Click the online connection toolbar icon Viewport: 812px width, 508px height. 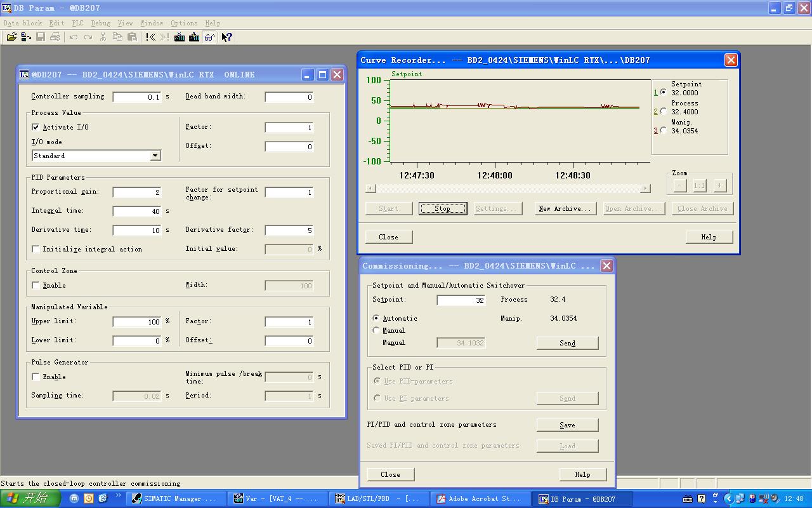pos(26,37)
